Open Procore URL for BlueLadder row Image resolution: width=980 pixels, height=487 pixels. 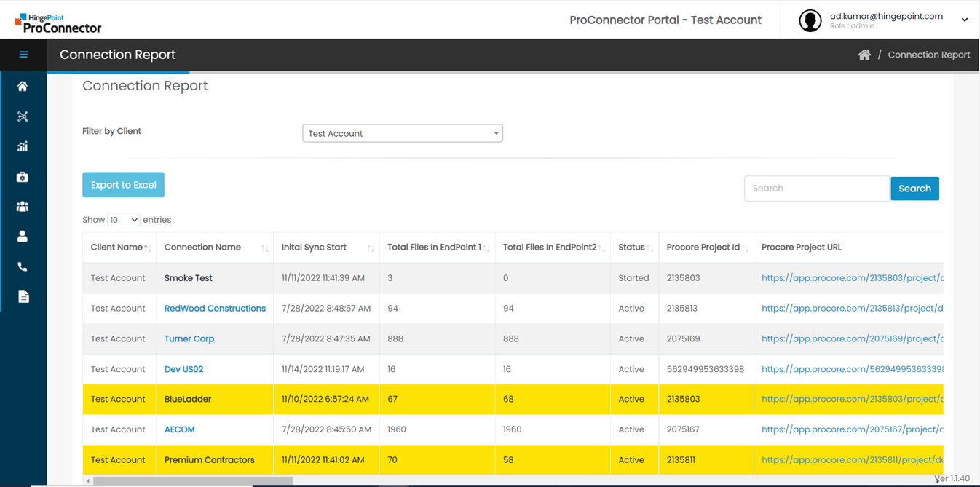[x=852, y=400]
